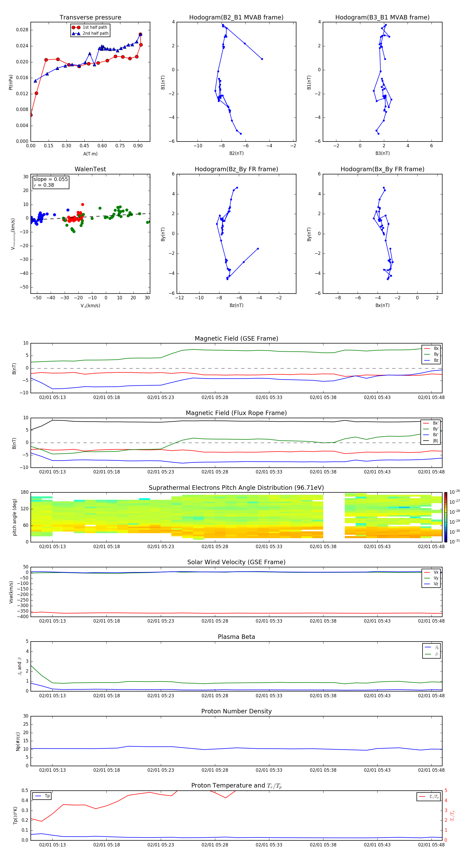Screen dimensions: 473x868
Task: Click 'Hodogram(Bz_By FR frame)' title
Action: 236,169
